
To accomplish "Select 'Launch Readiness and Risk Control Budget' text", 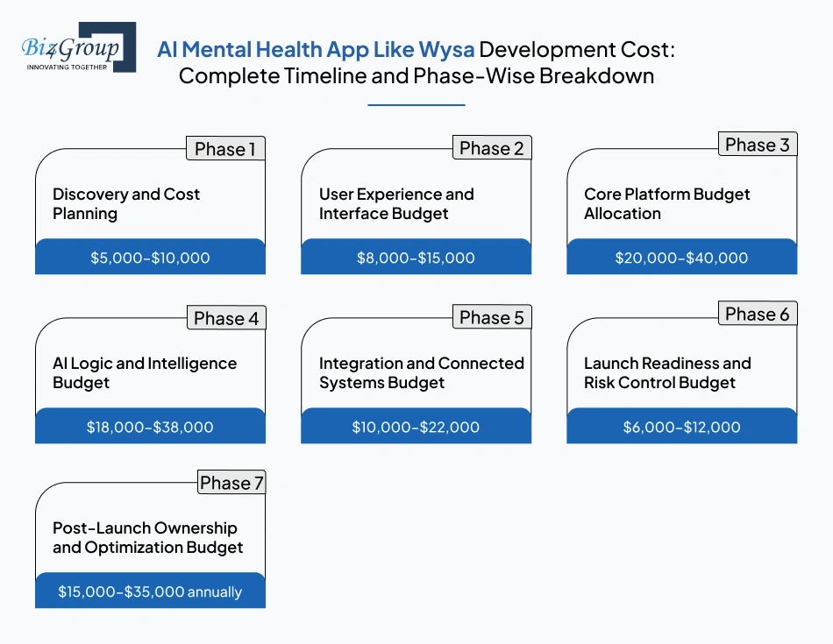I will (x=667, y=373).
